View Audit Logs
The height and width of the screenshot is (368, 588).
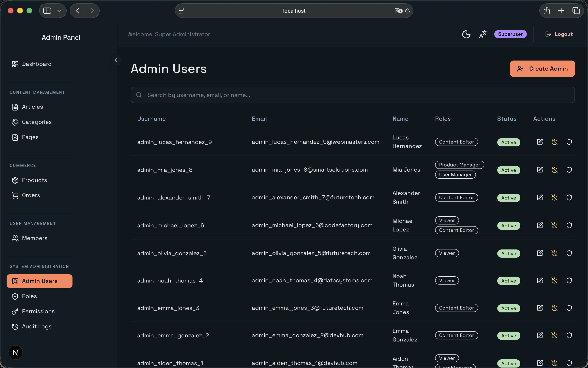point(39,326)
